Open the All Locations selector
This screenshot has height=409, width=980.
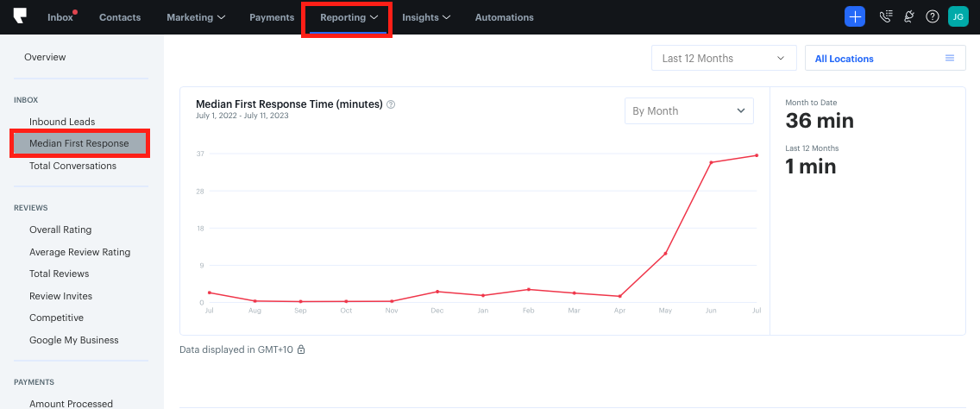tap(884, 59)
